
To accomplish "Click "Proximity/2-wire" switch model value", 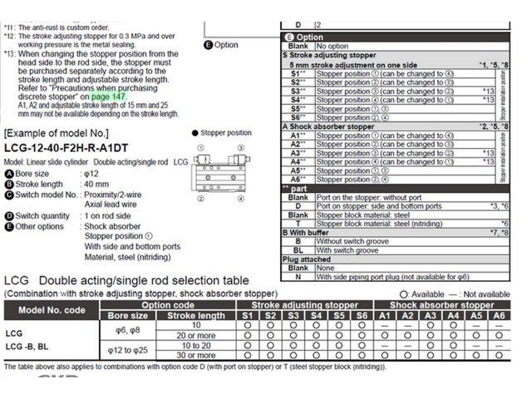I will (113, 195).
